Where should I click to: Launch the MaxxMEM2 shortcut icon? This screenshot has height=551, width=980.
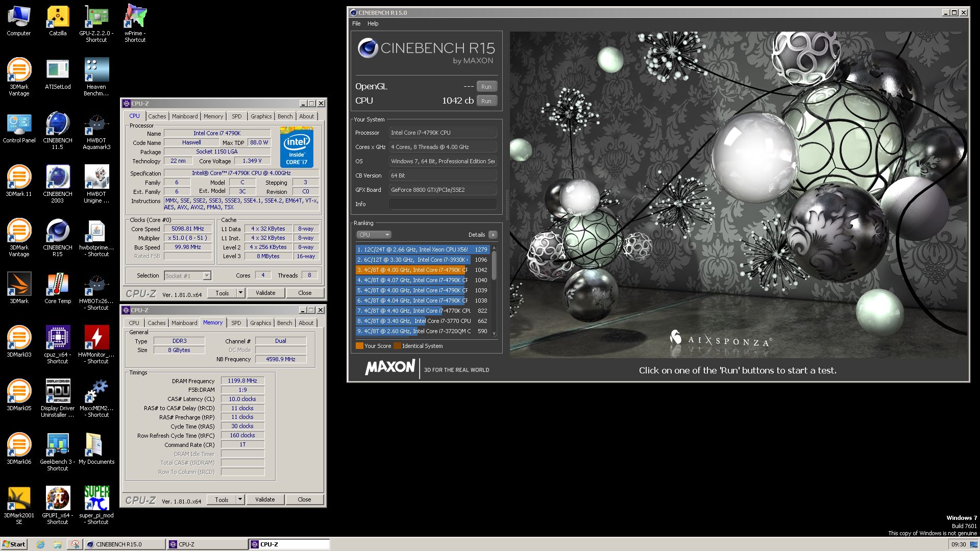click(96, 398)
